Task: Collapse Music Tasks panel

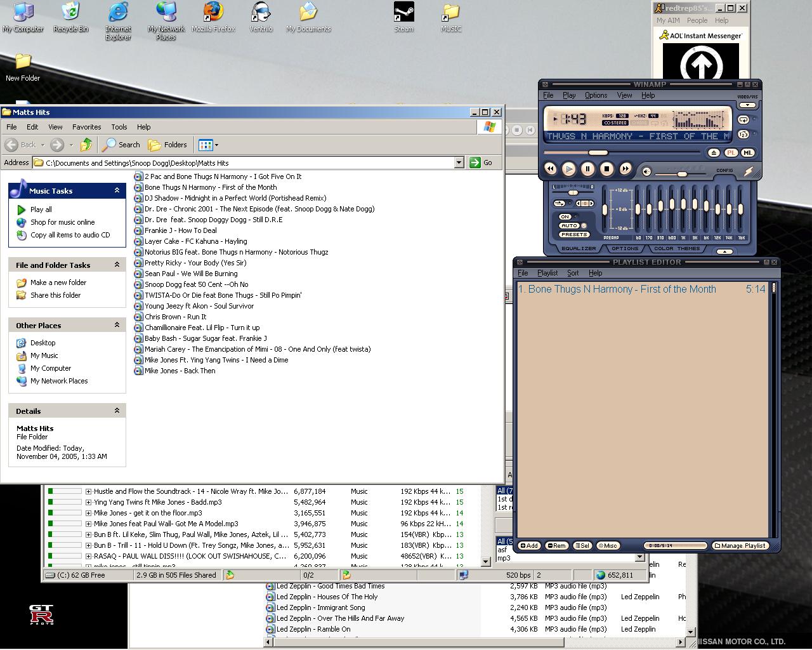Action: [x=117, y=190]
